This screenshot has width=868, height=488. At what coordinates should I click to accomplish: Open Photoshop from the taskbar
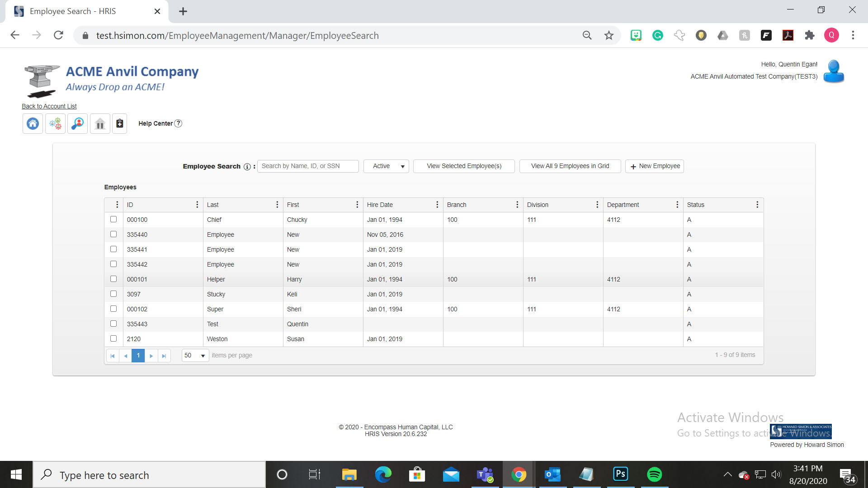click(x=620, y=474)
